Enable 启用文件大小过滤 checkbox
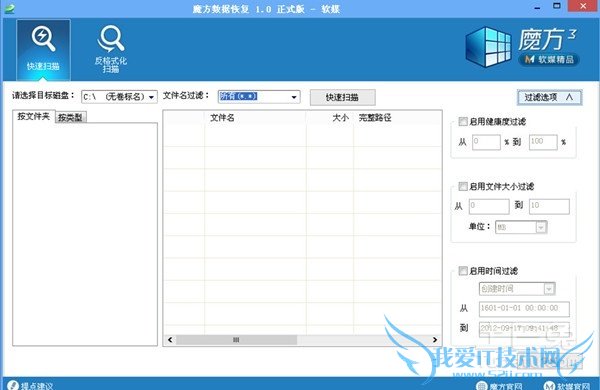Viewport: 600px width, 390px height. coord(463,186)
